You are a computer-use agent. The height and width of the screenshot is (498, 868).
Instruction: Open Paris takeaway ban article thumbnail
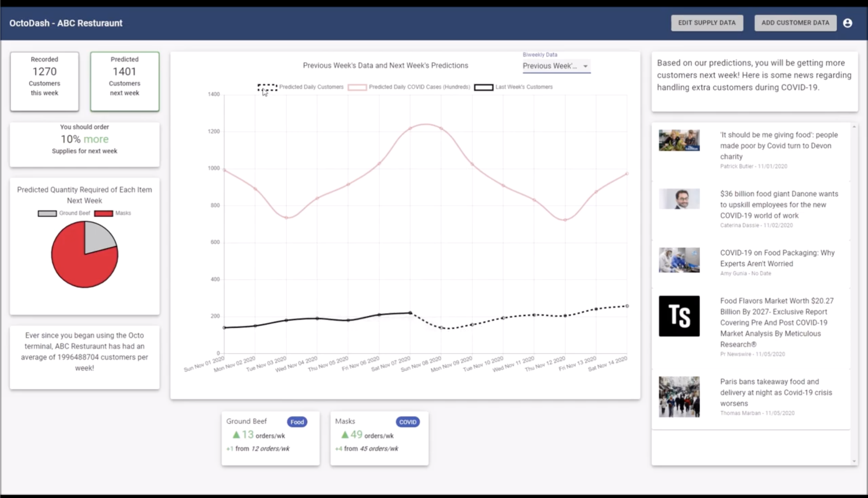coord(679,397)
